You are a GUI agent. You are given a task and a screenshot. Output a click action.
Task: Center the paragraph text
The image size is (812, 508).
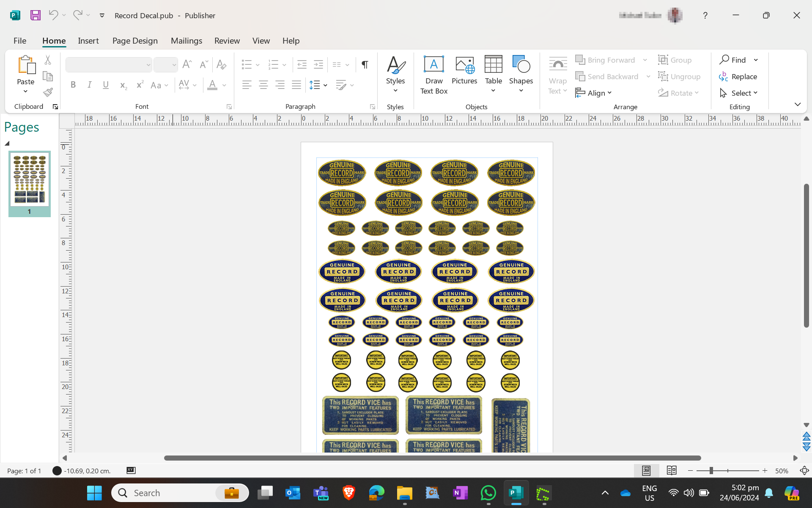coord(263,85)
